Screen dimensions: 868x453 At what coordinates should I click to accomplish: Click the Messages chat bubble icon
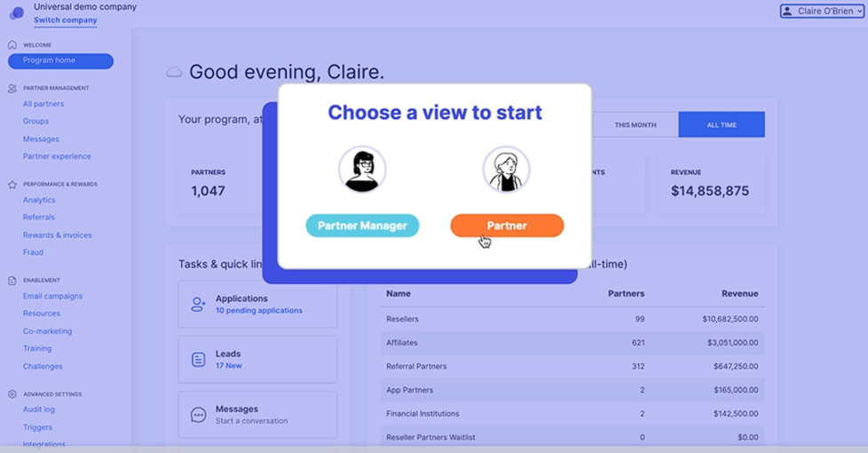point(198,415)
